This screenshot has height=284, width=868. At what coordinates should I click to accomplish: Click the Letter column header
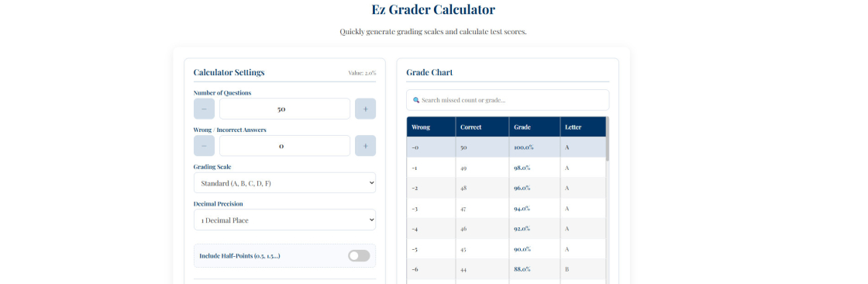(583, 127)
